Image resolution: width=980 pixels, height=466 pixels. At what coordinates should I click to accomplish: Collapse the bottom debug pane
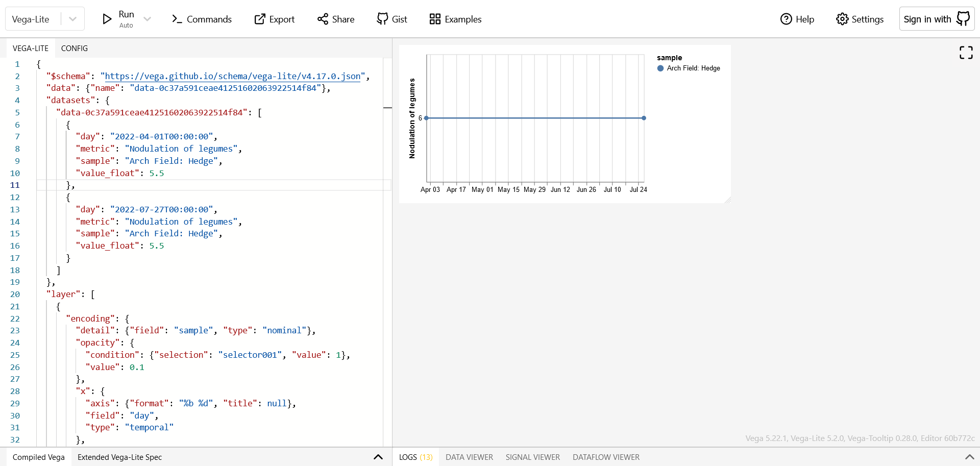coord(378,457)
